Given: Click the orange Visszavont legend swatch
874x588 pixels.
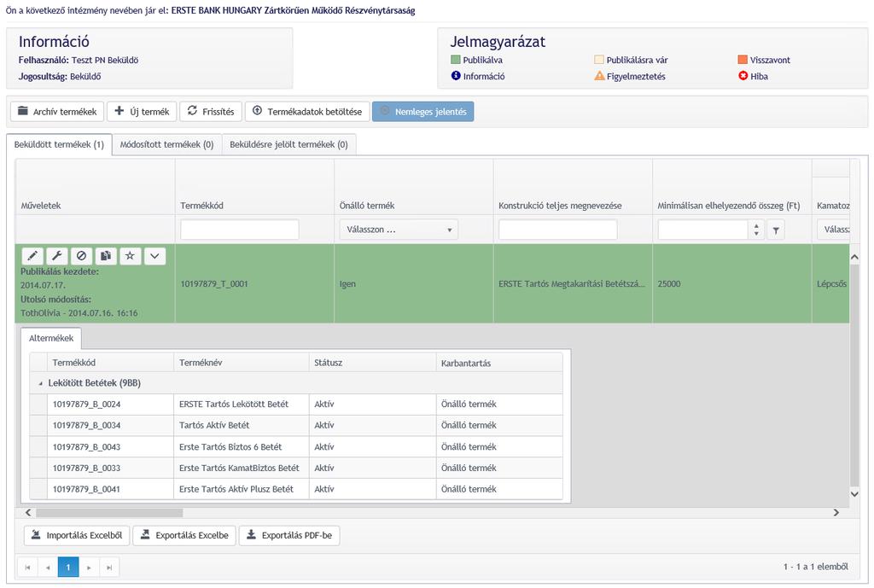Looking at the screenshot, I should 743,60.
